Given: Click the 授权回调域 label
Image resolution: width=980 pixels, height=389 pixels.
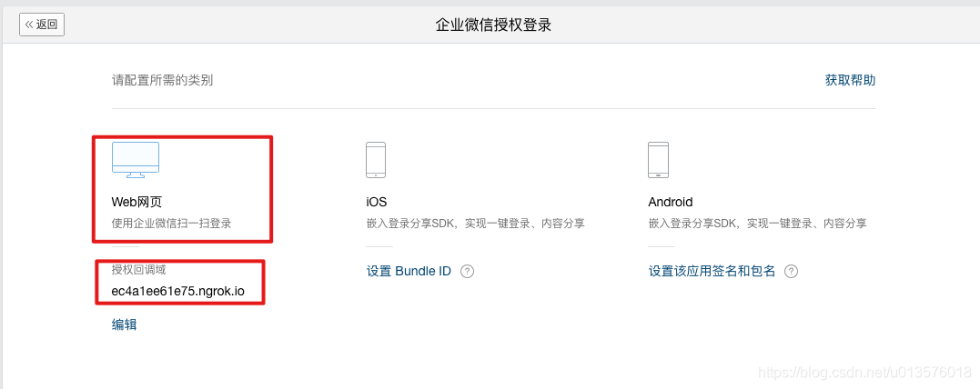Looking at the screenshot, I should tap(138, 269).
